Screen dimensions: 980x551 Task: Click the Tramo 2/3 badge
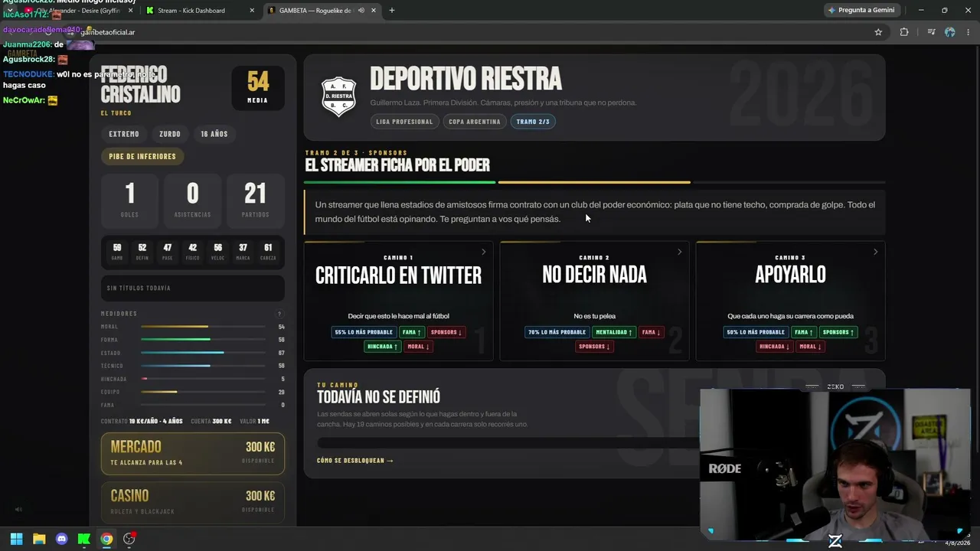click(533, 122)
